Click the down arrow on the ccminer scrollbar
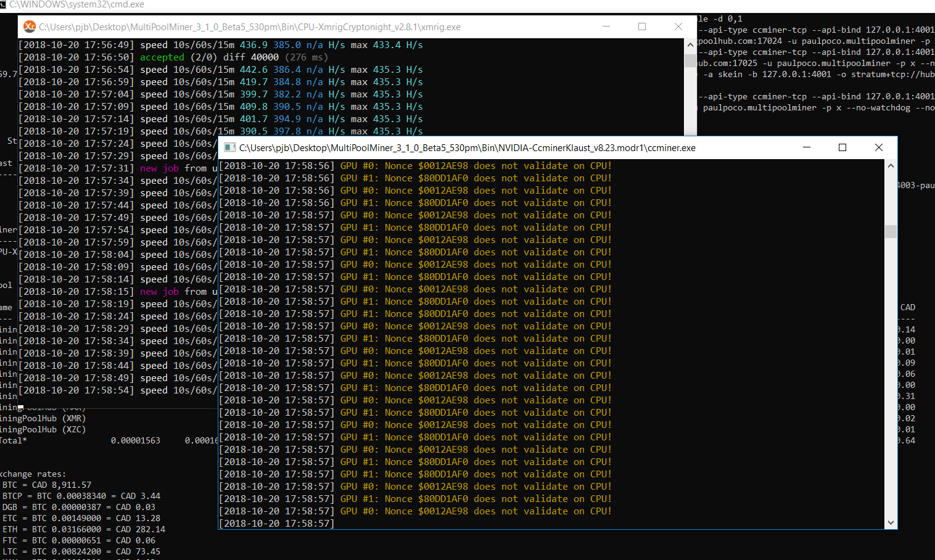The height and width of the screenshot is (560, 935). pos(891,522)
